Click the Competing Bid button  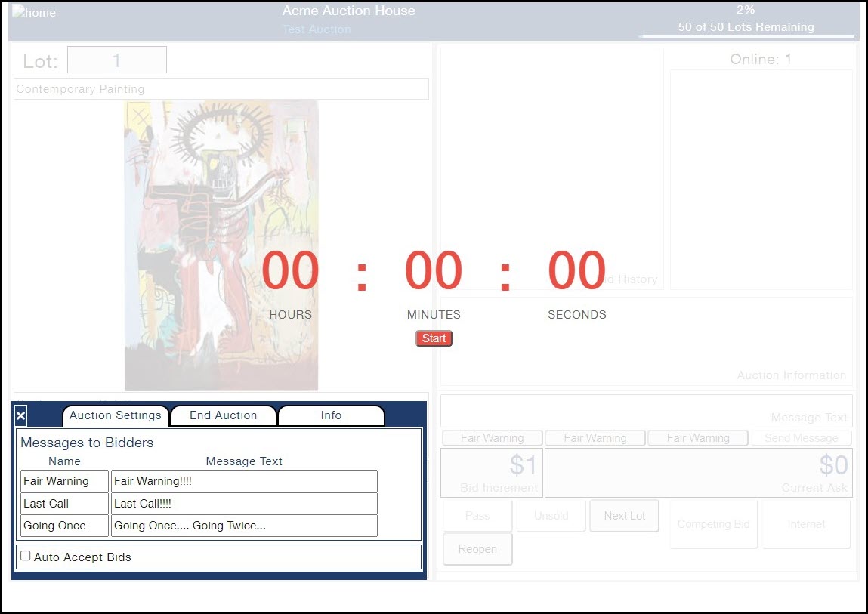(714, 524)
